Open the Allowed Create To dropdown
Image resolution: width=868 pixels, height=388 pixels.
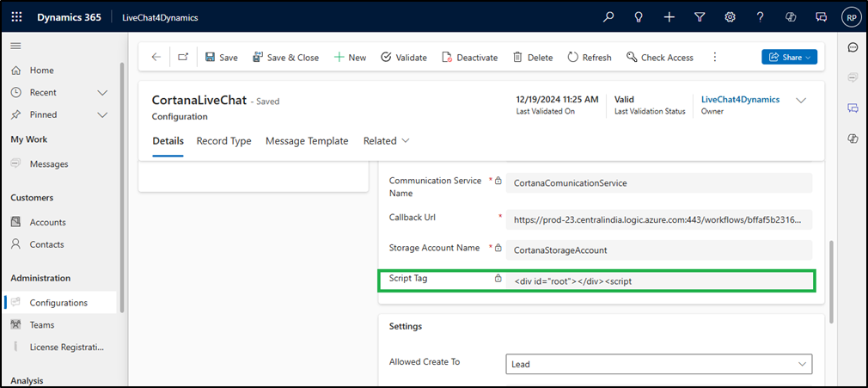coord(658,364)
